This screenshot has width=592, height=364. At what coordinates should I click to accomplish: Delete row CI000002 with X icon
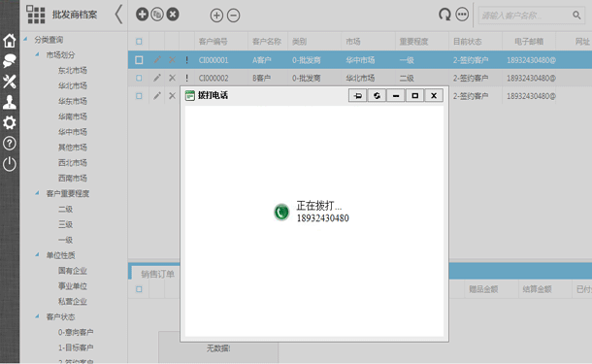point(172,78)
